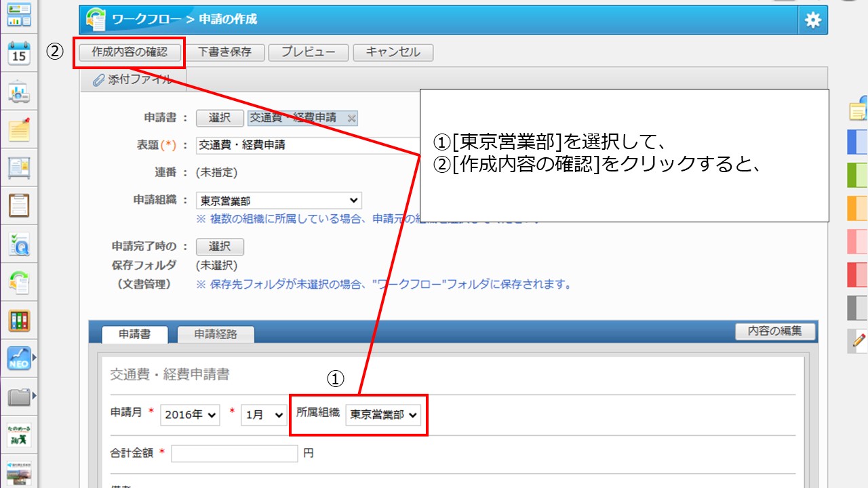
Task: Open the binders document management sidebar icon
Action: click(x=19, y=321)
